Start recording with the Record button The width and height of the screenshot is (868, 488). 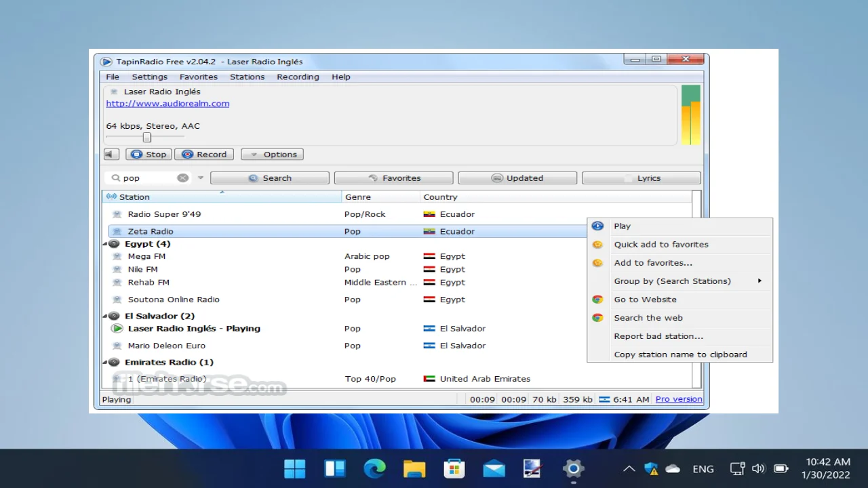coord(204,155)
